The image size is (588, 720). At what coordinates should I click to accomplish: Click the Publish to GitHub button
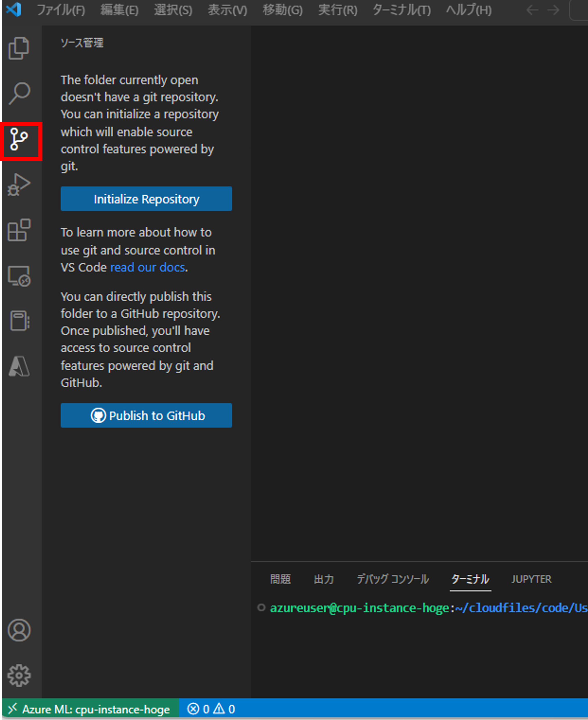coord(146,415)
